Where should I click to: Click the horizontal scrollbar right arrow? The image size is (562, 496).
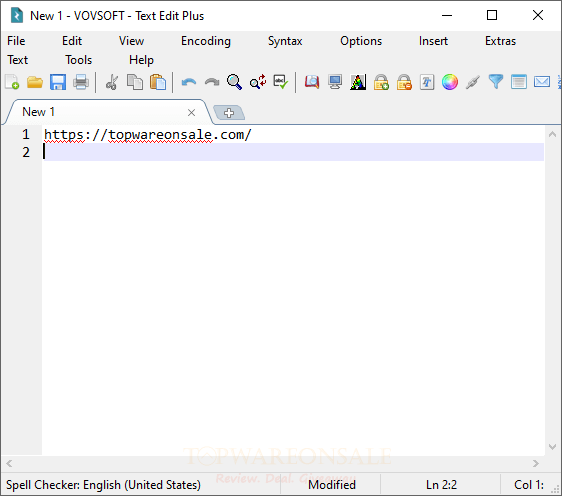536,463
